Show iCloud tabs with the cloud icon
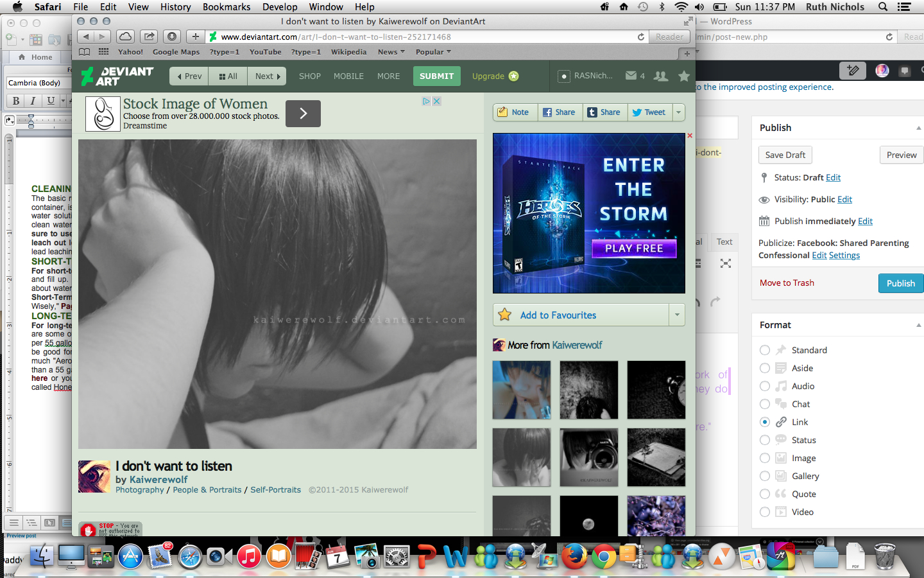 click(x=126, y=37)
